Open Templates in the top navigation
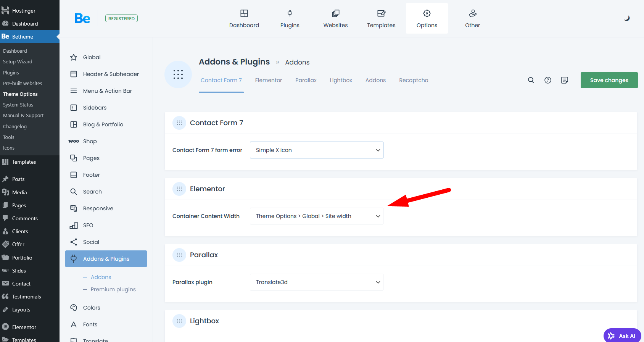 [382, 18]
